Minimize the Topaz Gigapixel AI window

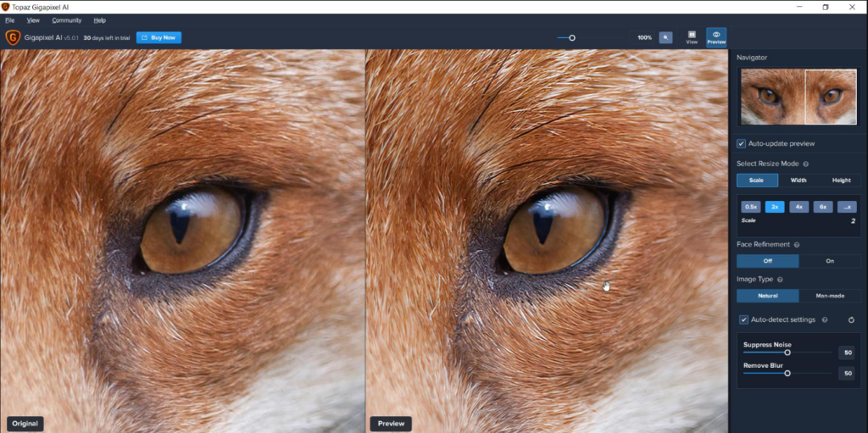tap(799, 7)
